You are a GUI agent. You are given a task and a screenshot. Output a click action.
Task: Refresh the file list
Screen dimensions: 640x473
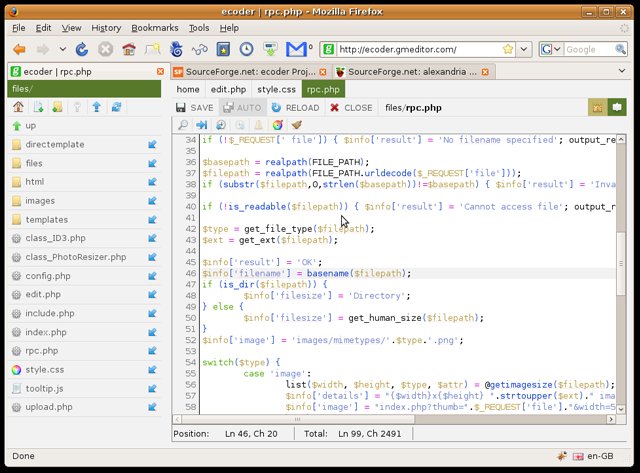click(116, 107)
